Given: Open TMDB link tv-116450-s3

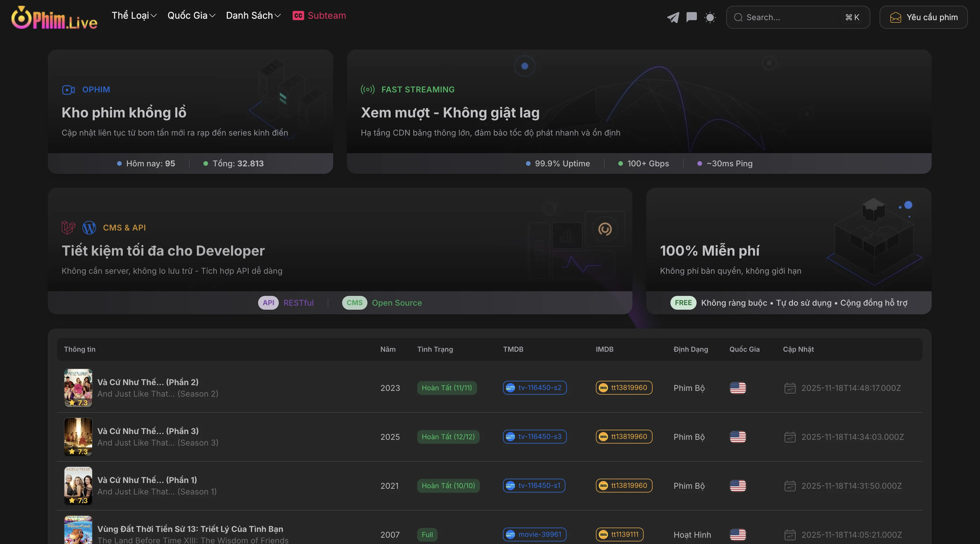Looking at the screenshot, I should point(534,437).
